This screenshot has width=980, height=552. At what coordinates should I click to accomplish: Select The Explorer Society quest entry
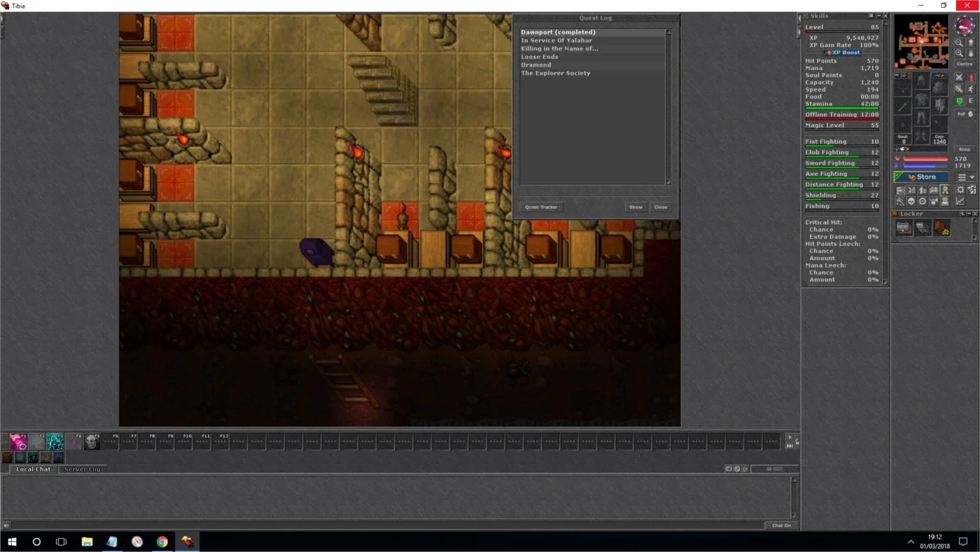556,73
